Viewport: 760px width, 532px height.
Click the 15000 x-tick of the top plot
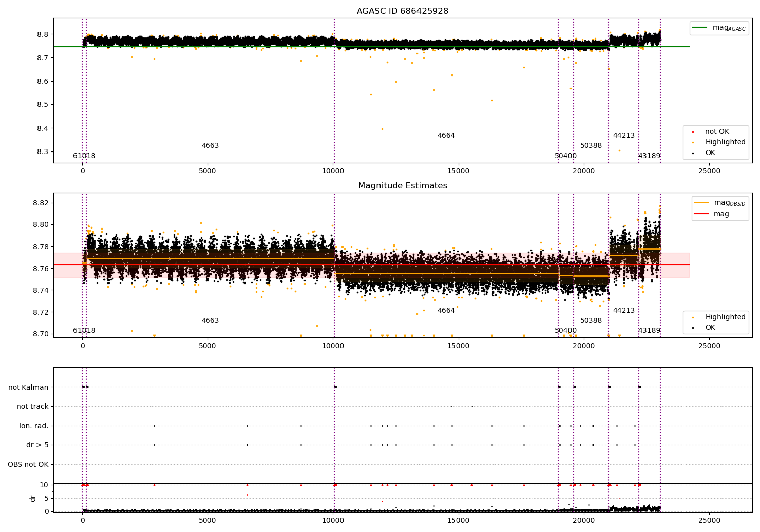pyautogui.click(x=459, y=171)
